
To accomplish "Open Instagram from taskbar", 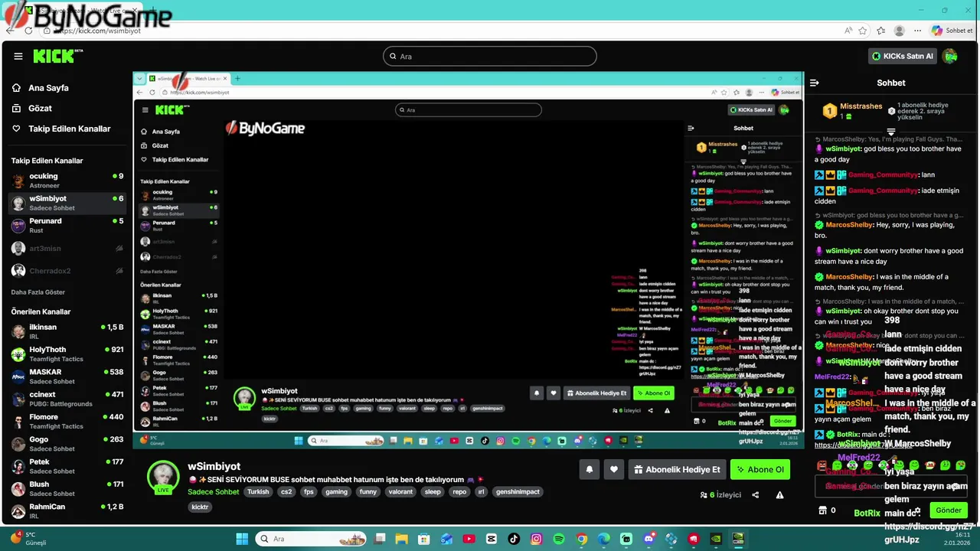I will click(536, 539).
